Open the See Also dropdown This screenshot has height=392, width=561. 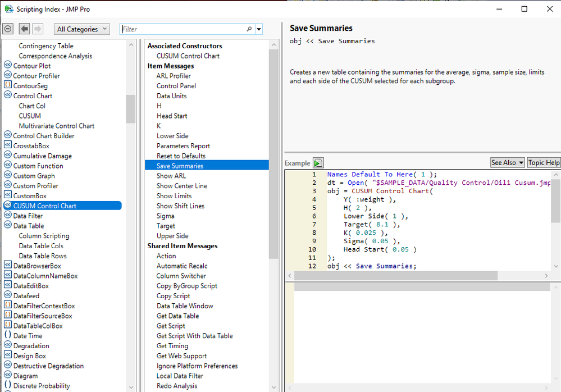507,163
